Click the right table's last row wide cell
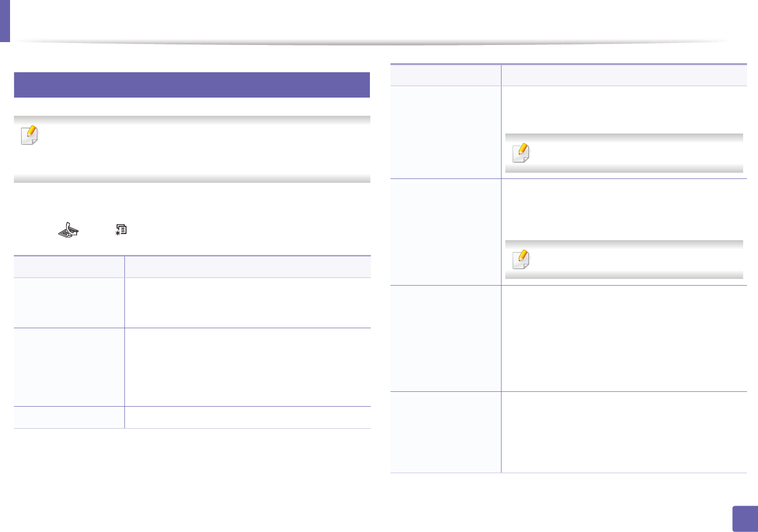This screenshot has height=532, width=758. [x=624, y=432]
